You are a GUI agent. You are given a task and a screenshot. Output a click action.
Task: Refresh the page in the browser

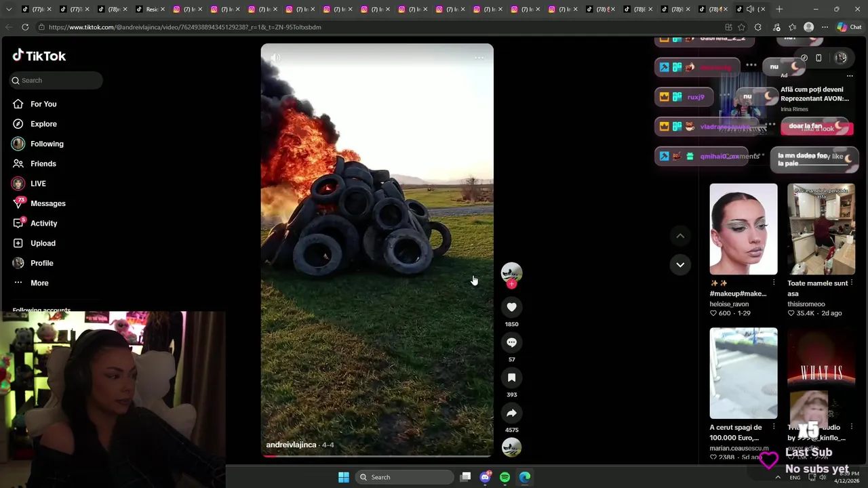coord(25,27)
